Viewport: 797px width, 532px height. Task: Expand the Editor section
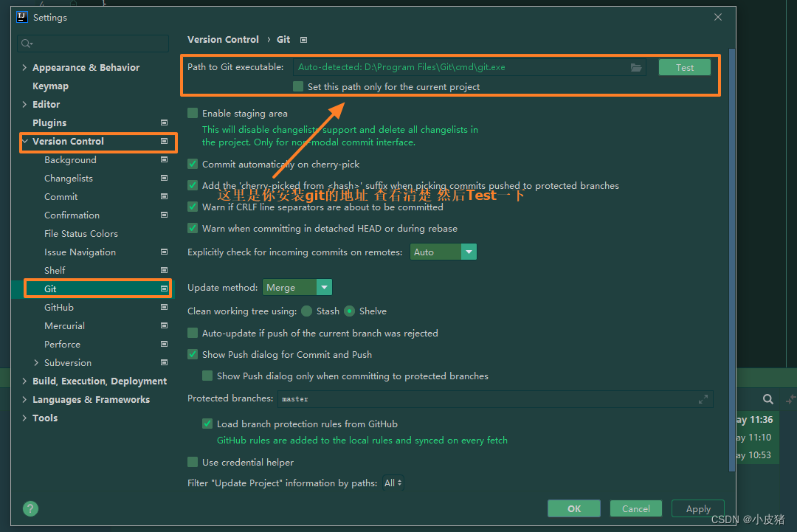coord(24,104)
